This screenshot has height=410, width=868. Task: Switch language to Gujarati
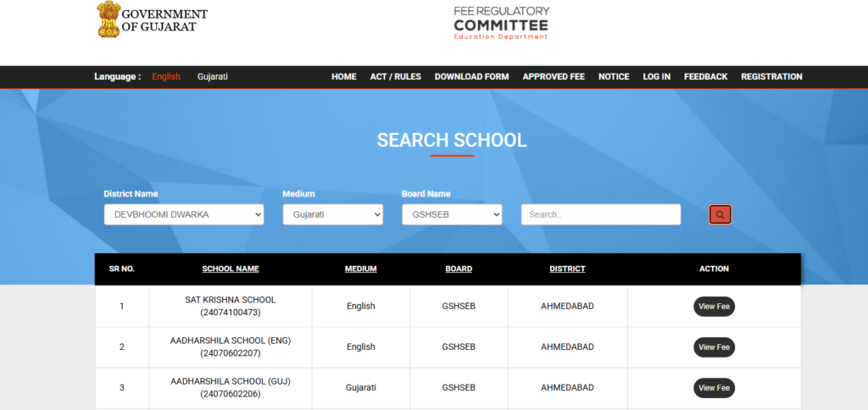(x=213, y=77)
